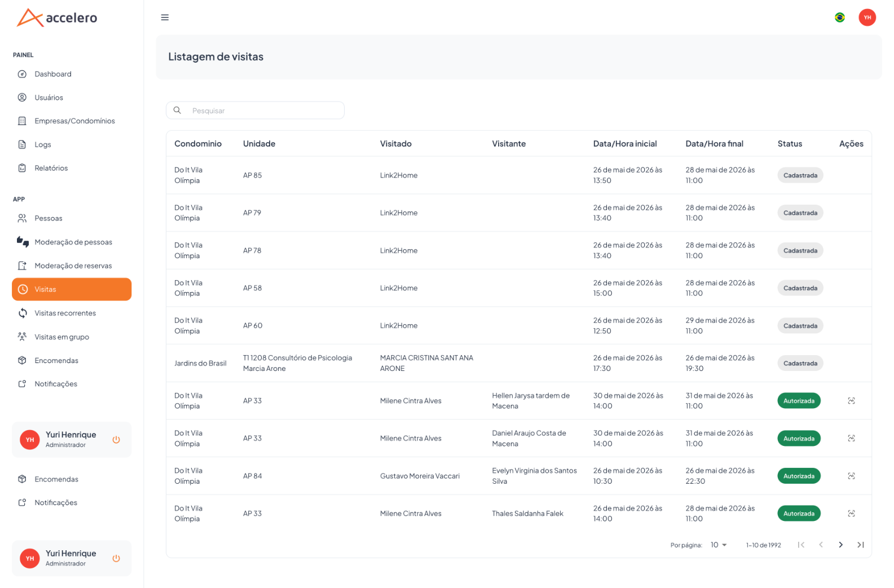Click the scan icon for Thales Saldanha Falek
This screenshot has width=894, height=588.
click(x=851, y=514)
